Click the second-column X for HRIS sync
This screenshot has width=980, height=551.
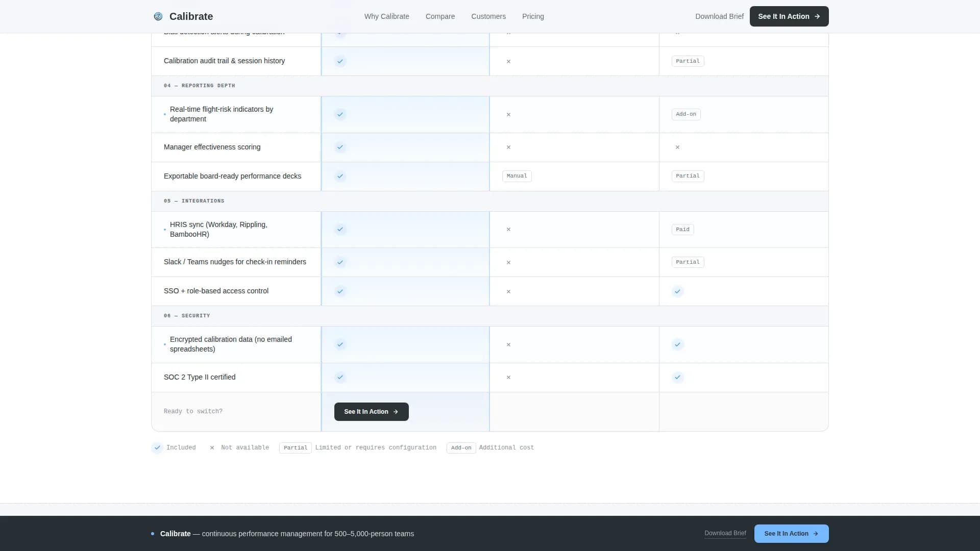[x=508, y=230]
